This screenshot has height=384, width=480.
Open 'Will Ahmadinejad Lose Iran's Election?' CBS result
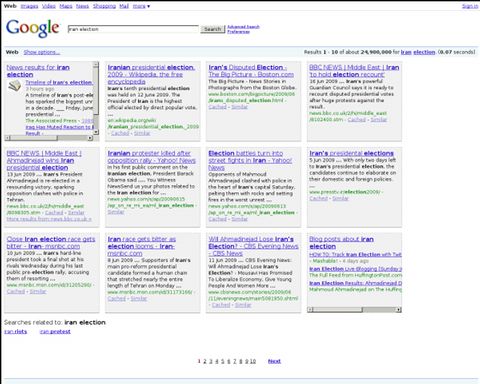(253, 246)
